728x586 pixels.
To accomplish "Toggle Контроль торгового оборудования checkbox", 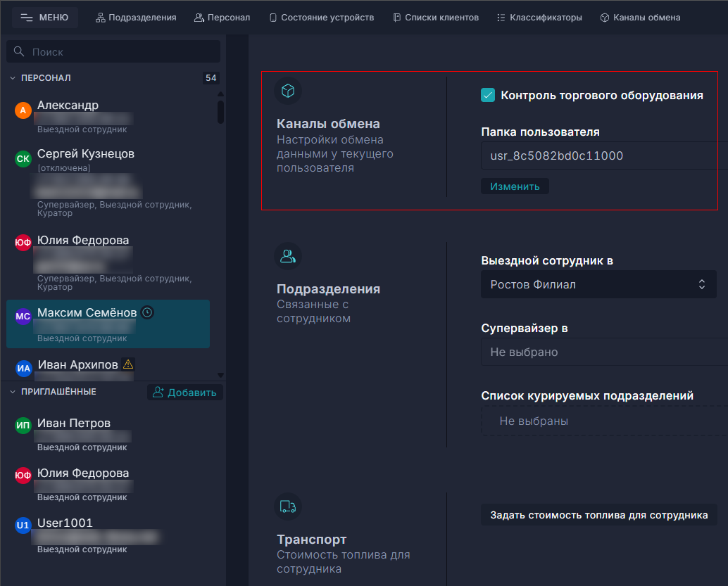I will tap(488, 95).
